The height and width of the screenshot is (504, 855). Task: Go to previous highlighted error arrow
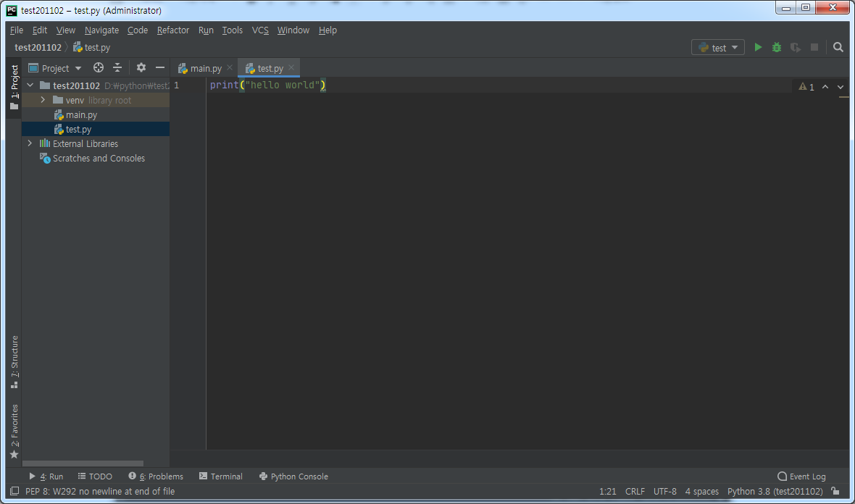(825, 87)
